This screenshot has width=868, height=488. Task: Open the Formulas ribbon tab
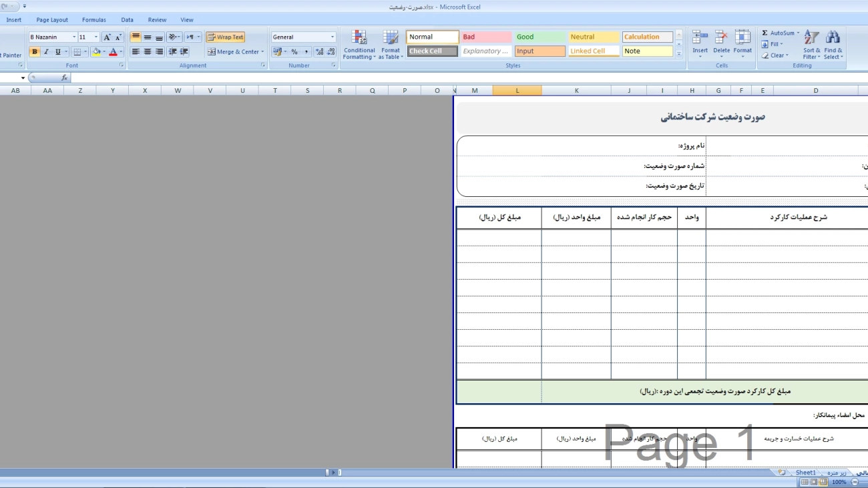pyautogui.click(x=94, y=20)
